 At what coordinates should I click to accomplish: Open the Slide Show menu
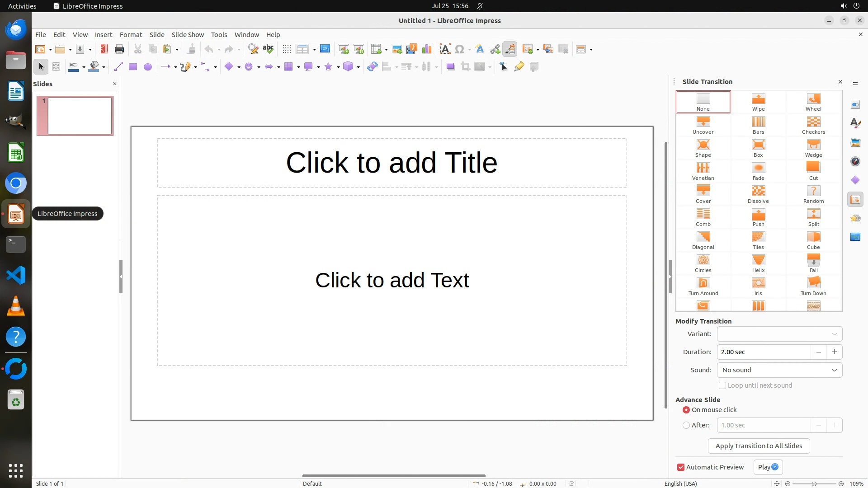[x=188, y=35]
